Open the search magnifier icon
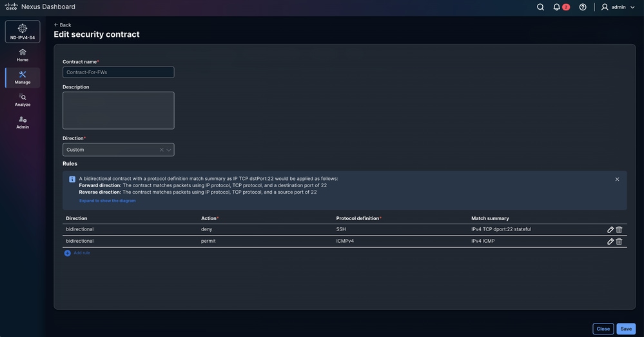 540,7
